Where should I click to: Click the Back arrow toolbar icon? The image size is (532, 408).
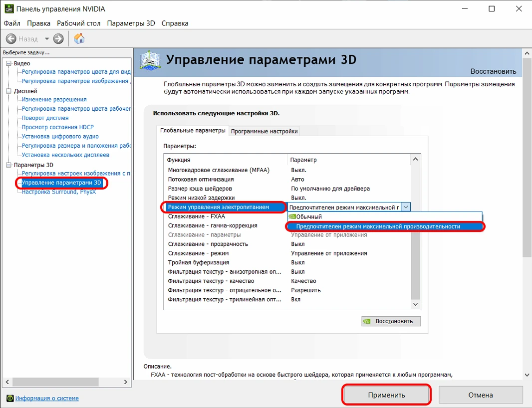(11, 38)
